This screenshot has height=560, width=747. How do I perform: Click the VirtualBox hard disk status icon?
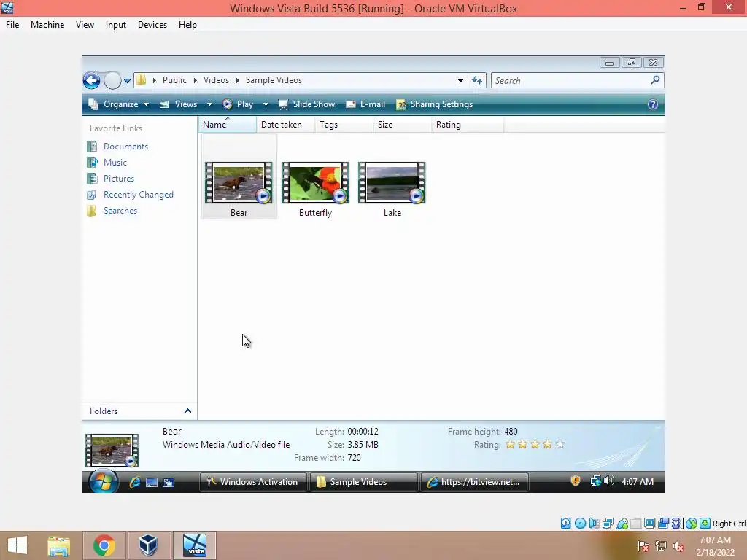click(565, 524)
